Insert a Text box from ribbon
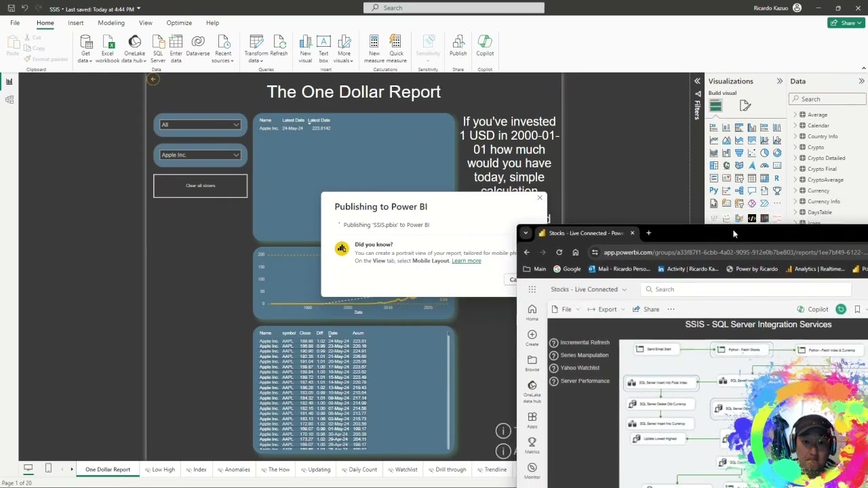This screenshot has width=868, height=488. click(x=323, y=49)
